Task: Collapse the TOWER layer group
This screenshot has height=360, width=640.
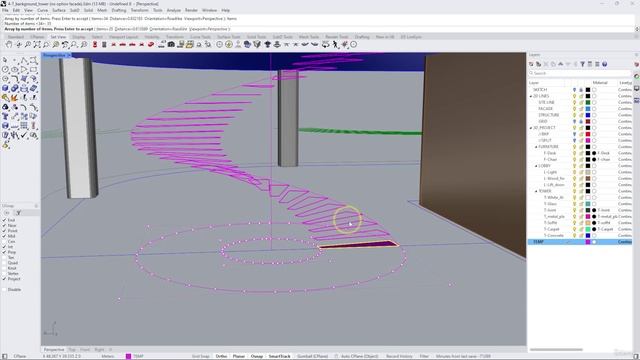Action: pos(536,191)
